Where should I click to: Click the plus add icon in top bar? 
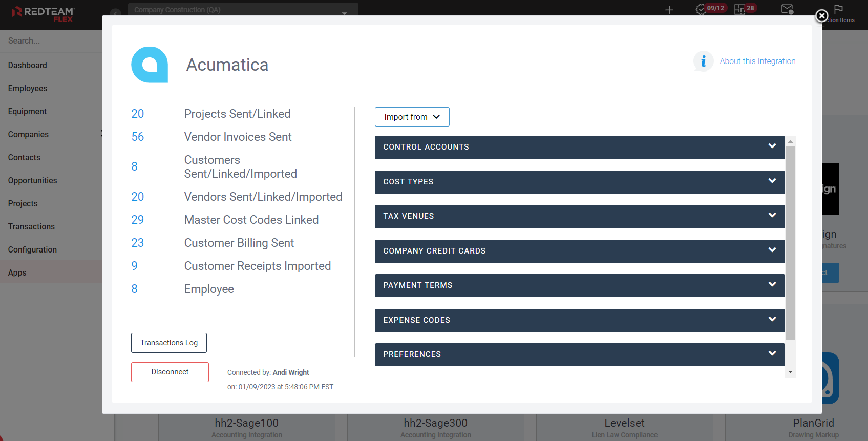669,10
